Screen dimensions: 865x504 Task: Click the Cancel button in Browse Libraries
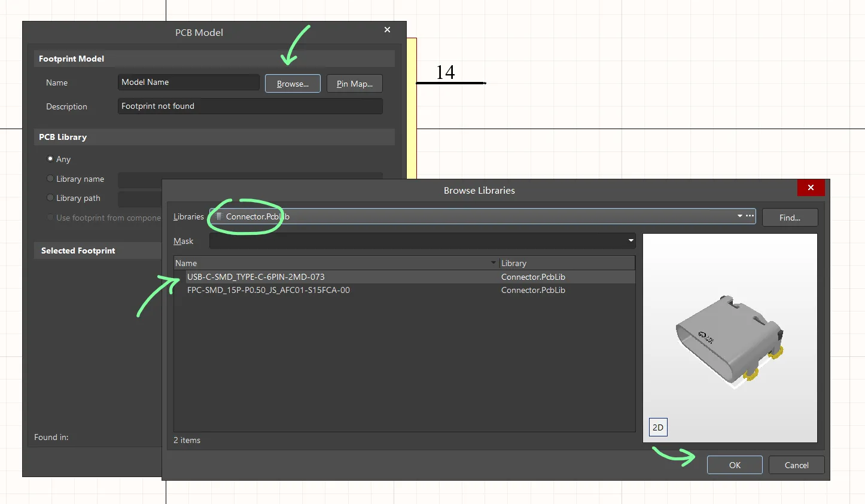click(796, 465)
